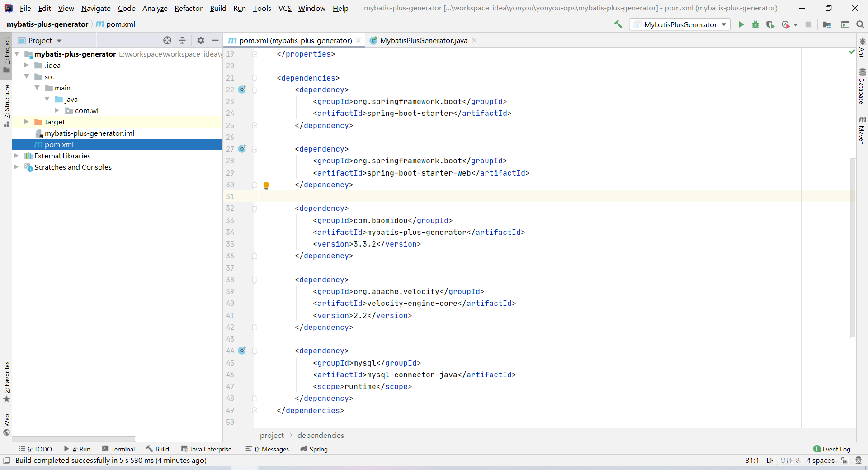Change UTF-8 file encoding in status bar

[789, 460]
